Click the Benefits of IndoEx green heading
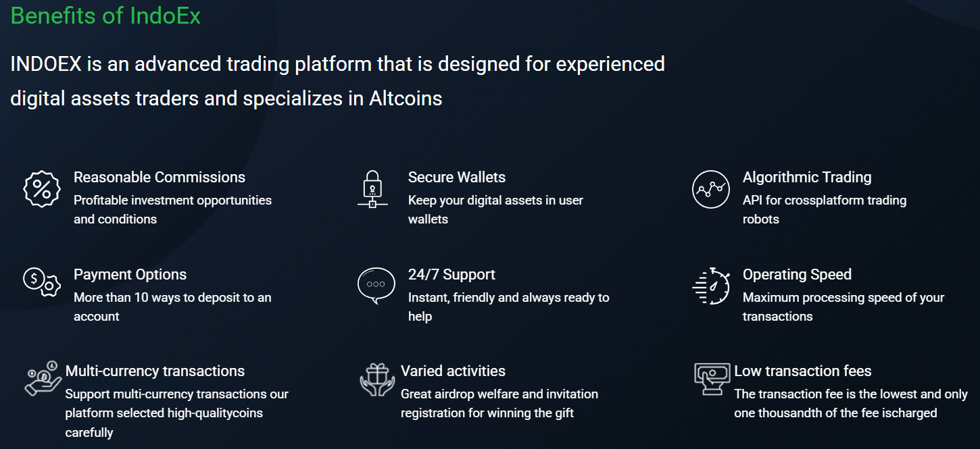 tap(105, 16)
